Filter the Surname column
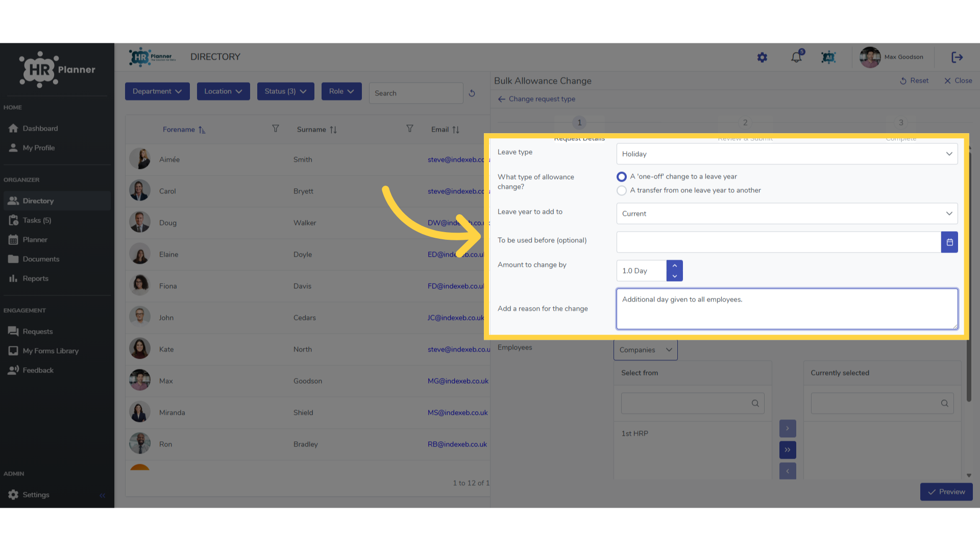Image resolution: width=980 pixels, height=551 pixels. click(409, 129)
